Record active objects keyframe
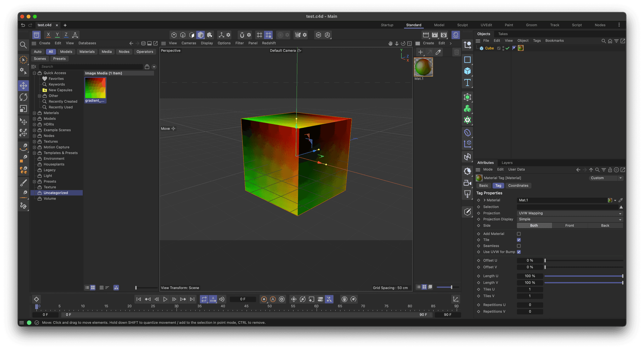The width and height of the screenshot is (644, 350). point(264,299)
